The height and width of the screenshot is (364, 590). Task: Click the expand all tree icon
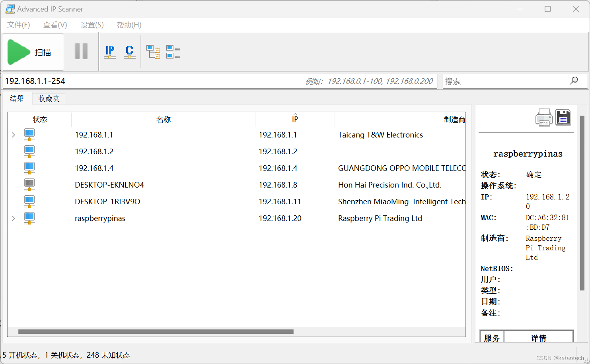point(153,52)
